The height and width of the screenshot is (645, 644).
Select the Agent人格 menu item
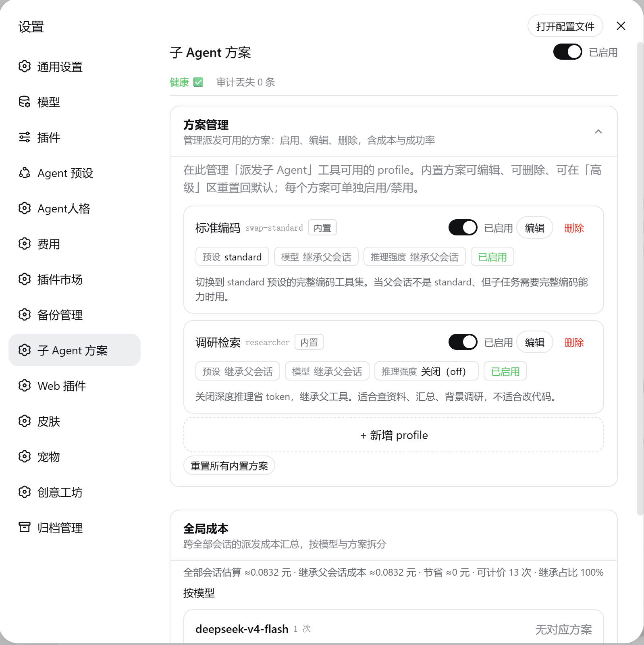point(75,208)
